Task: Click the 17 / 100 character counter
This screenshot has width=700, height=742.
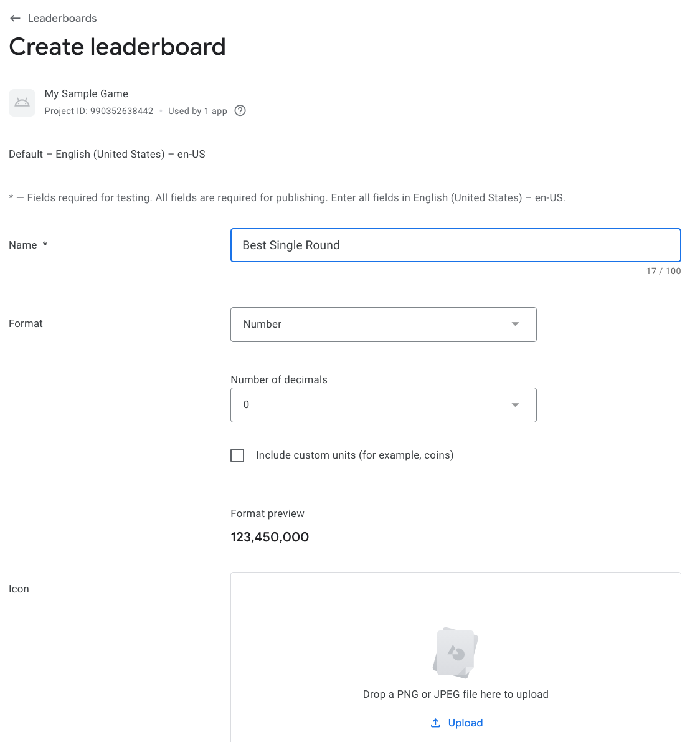Action: point(663,271)
